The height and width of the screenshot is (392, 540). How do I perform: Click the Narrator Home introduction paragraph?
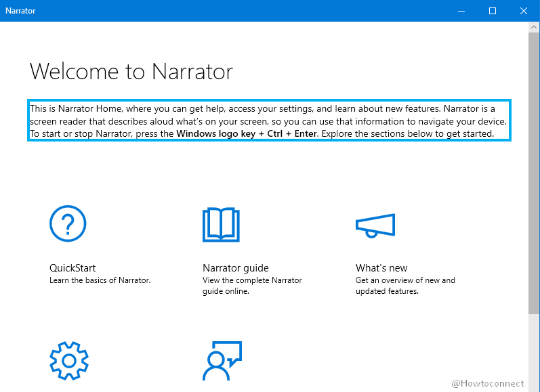coord(269,121)
